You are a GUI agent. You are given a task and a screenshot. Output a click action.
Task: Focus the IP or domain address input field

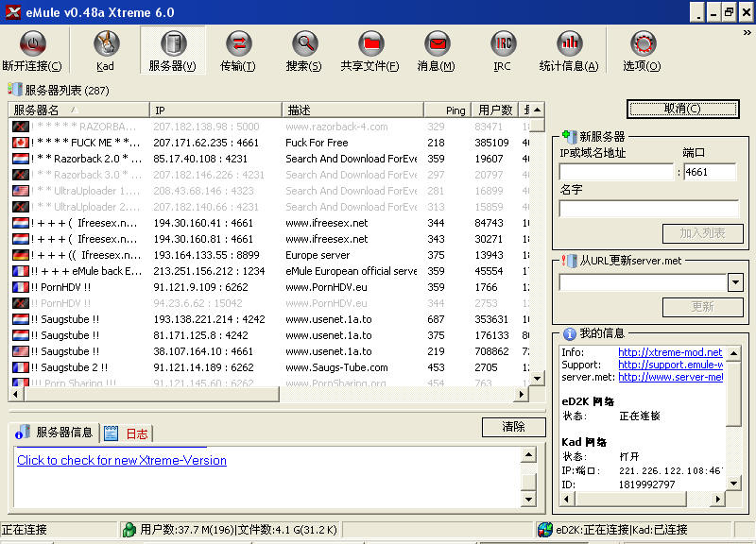[616, 172]
